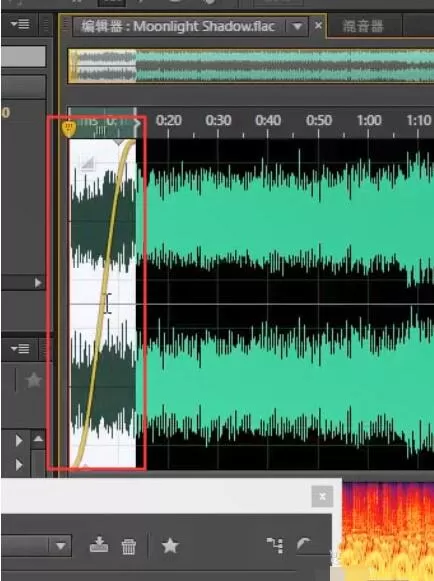Click the trash delete preset icon
Viewport: 434px width, 581px height.
click(129, 547)
